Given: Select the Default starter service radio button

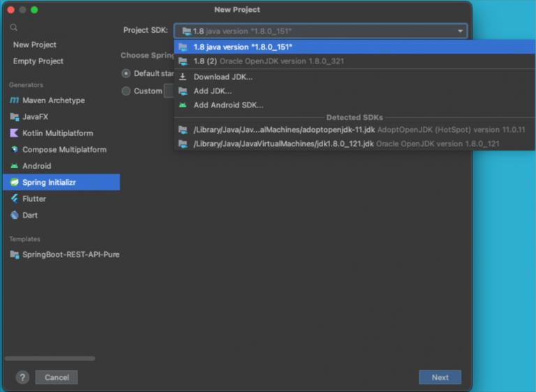Looking at the screenshot, I should [126, 73].
